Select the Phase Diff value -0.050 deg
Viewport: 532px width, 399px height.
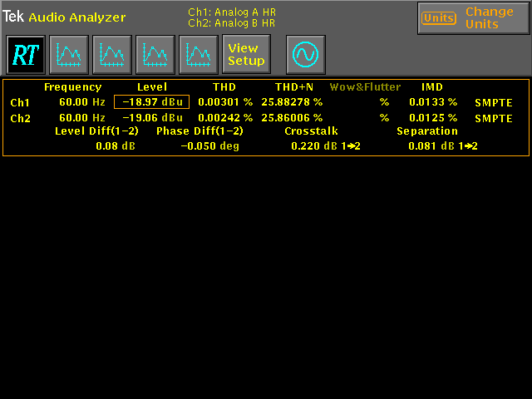[x=209, y=146]
